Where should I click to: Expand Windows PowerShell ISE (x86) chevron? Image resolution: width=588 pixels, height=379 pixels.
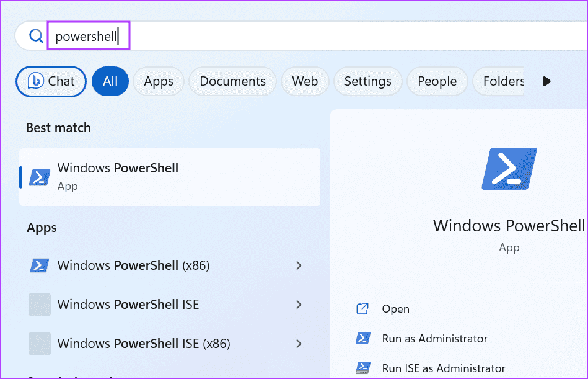pos(299,344)
